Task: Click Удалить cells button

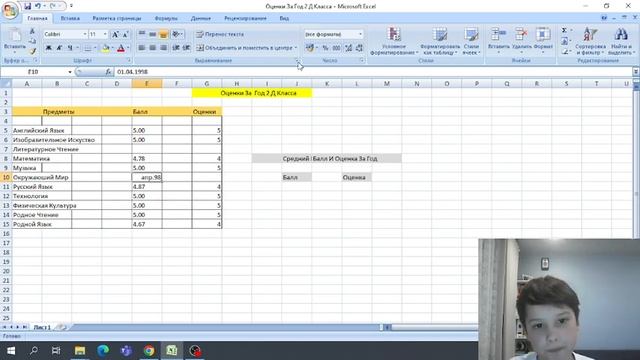Action: coord(521,41)
